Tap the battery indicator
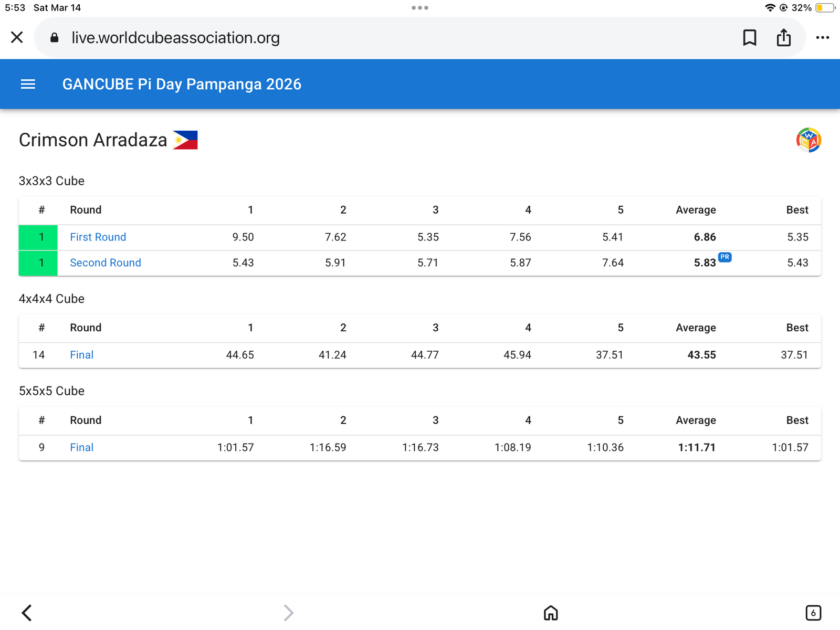The height and width of the screenshot is (630, 840). 825,8
